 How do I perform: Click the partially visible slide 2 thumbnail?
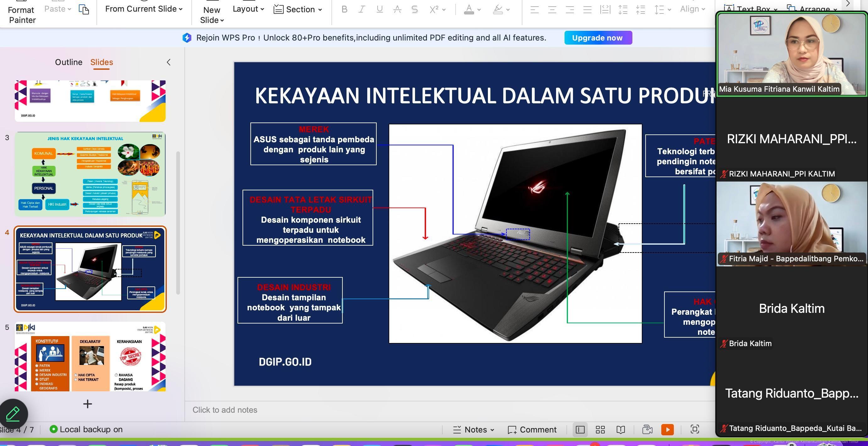[90, 101]
